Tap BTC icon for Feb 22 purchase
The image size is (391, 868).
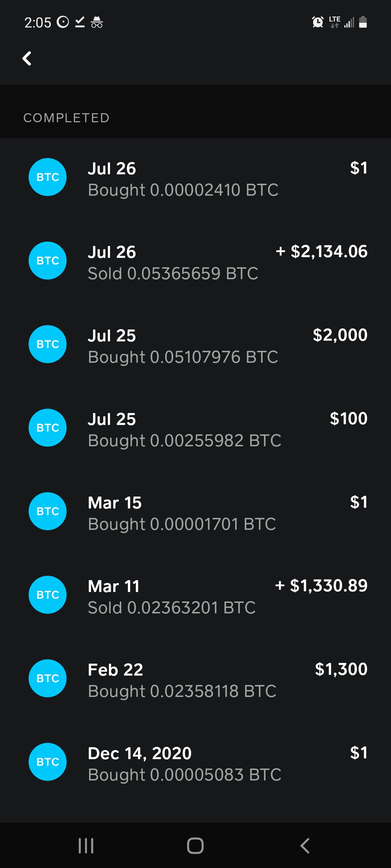coord(47,678)
